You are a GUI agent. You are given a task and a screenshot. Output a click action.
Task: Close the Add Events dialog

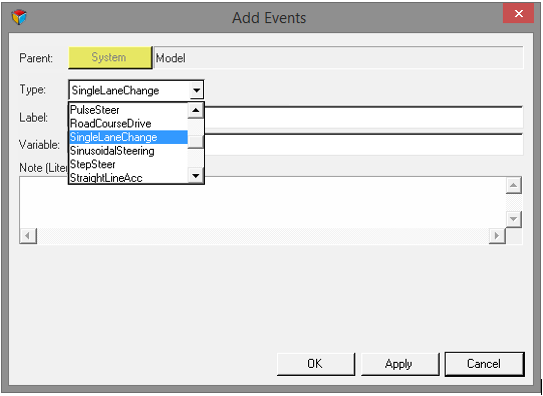point(518,14)
